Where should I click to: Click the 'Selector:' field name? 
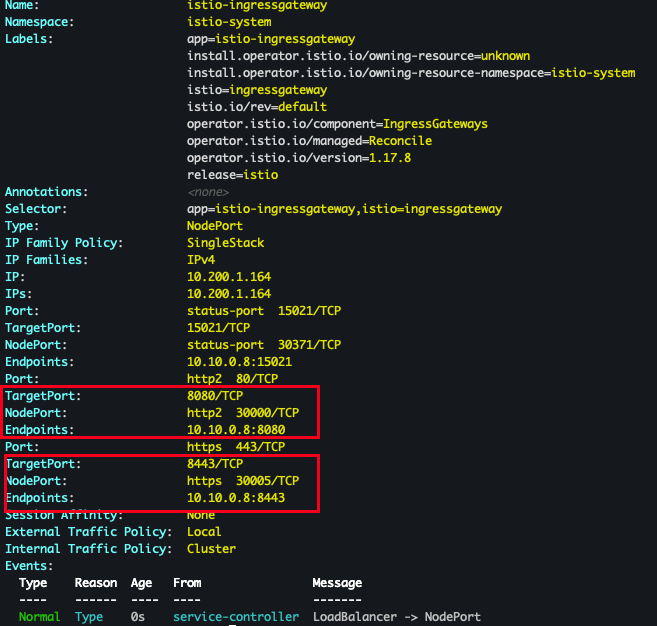pyautogui.click(x=36, y=209)
